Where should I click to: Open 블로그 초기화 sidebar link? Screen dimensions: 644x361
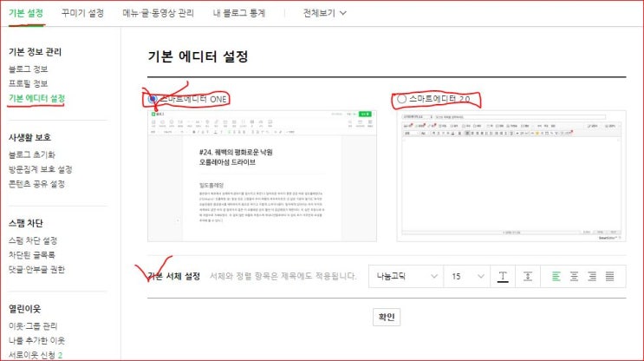(x=32, y=154)
